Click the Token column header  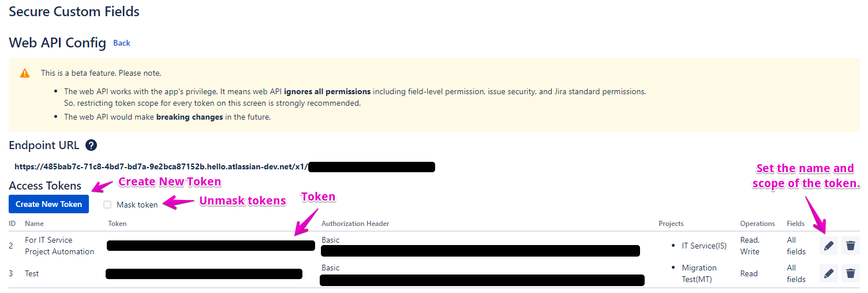[x=117, y=224]
